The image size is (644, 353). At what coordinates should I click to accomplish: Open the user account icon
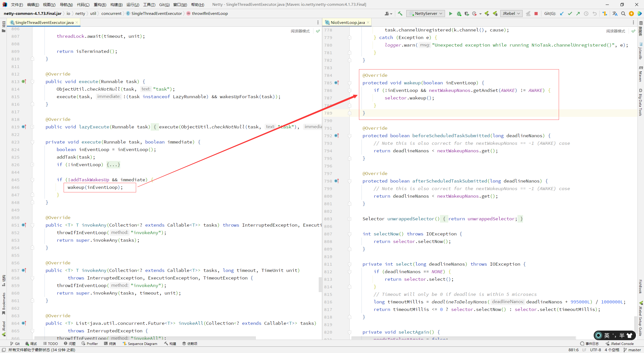pyautogui.click(x=388, y=14)
